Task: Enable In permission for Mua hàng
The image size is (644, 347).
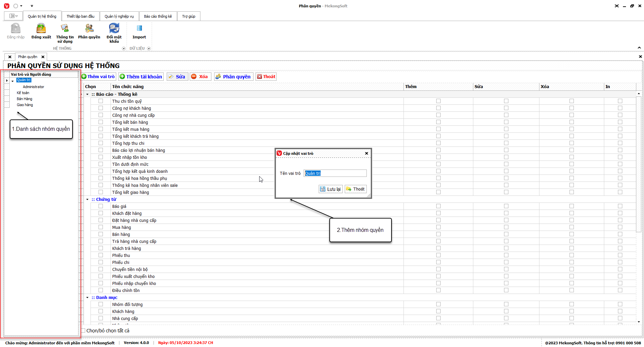Action: (620, 227)
